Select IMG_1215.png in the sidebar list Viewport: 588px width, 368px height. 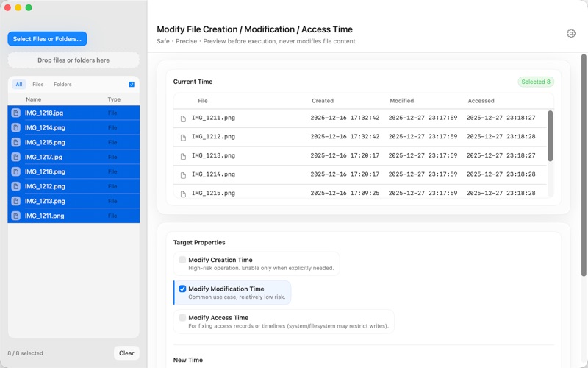(x=73, y=142)
